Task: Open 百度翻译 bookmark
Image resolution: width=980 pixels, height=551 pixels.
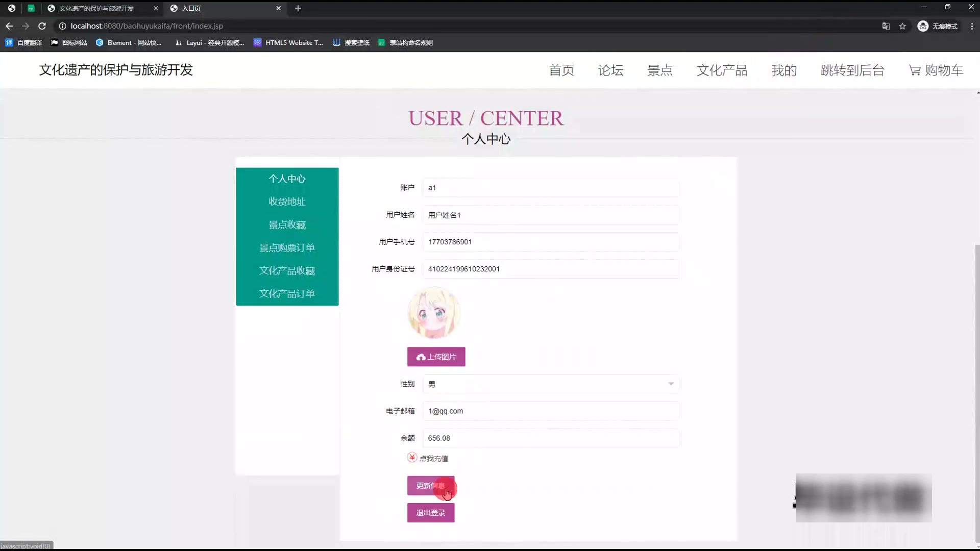Action: coord(24,43)
